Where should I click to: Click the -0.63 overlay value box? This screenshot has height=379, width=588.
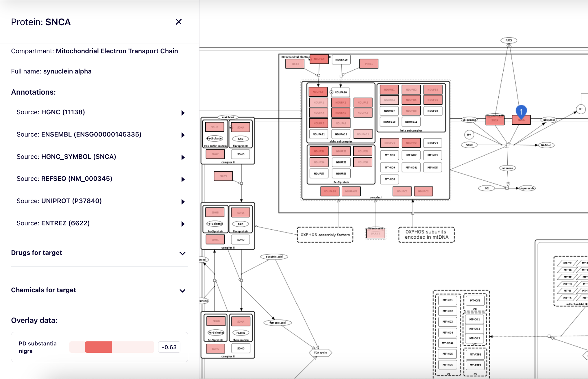click(169, 347)
